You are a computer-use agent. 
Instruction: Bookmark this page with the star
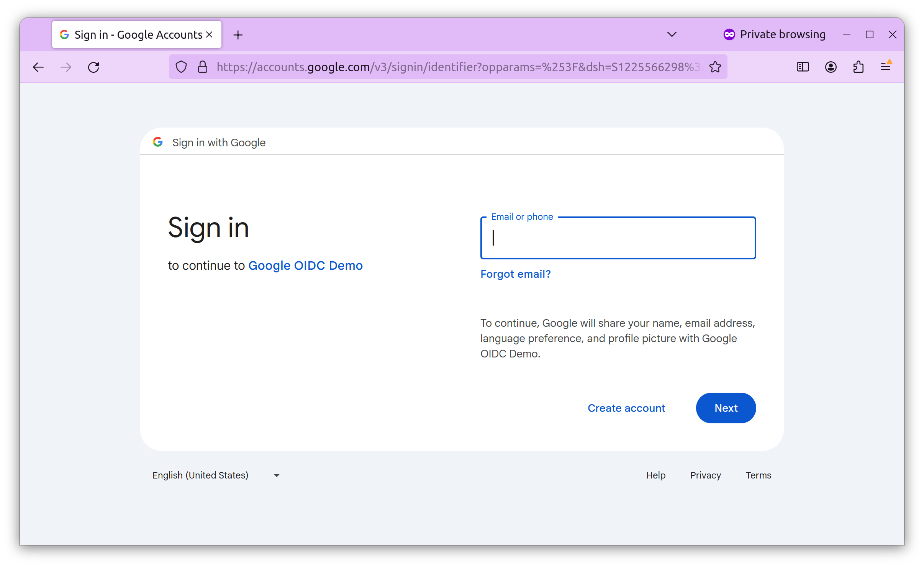(x=715, y=67)
